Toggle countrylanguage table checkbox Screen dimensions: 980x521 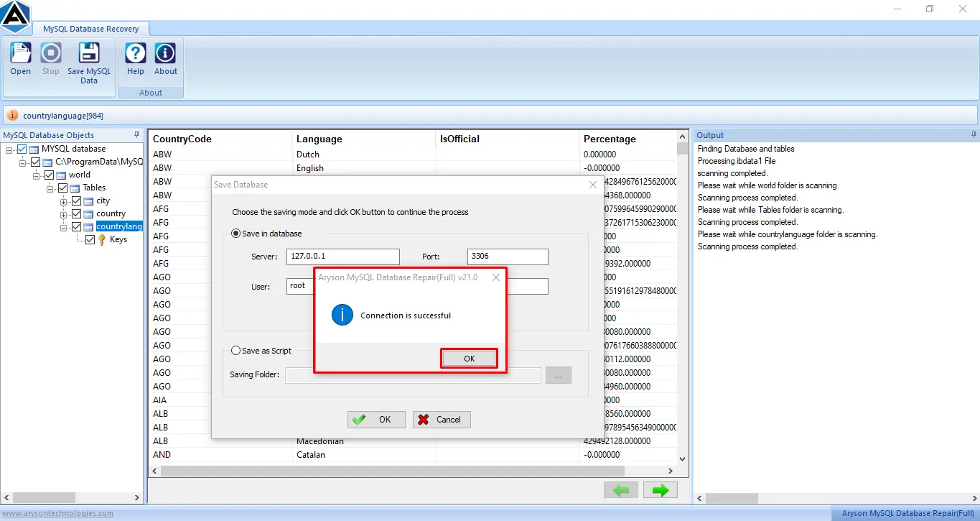pyautogui.click(x=76, y=227)
